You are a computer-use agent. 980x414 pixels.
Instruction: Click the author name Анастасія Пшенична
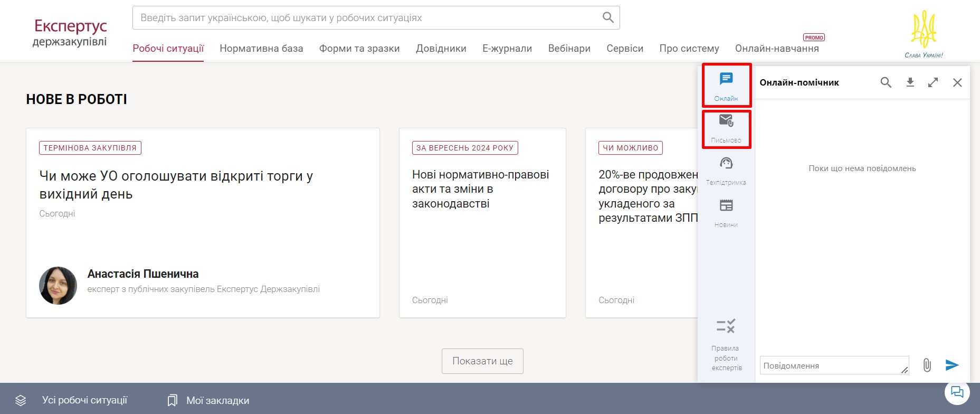(x=143, y=274)
